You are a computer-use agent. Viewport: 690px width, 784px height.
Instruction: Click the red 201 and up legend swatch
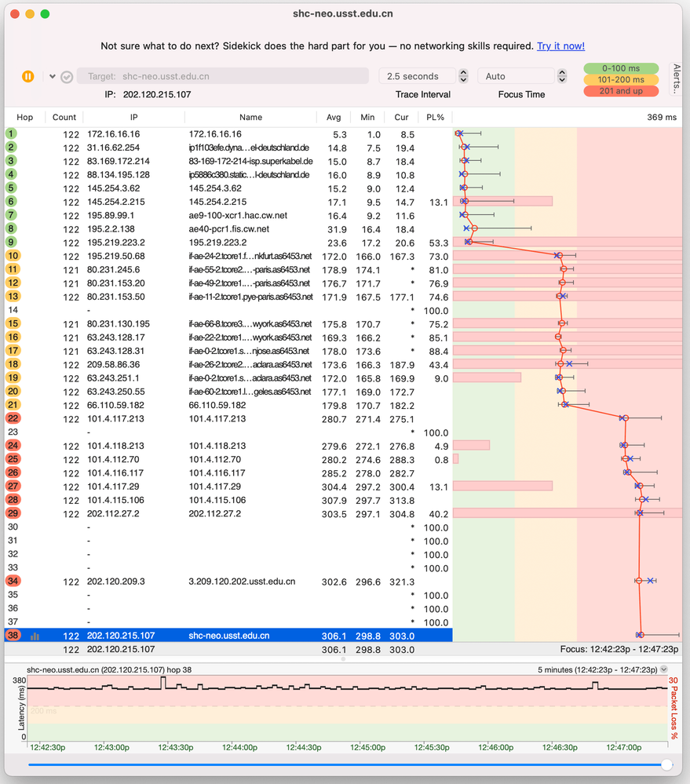(x=621, y=91)
